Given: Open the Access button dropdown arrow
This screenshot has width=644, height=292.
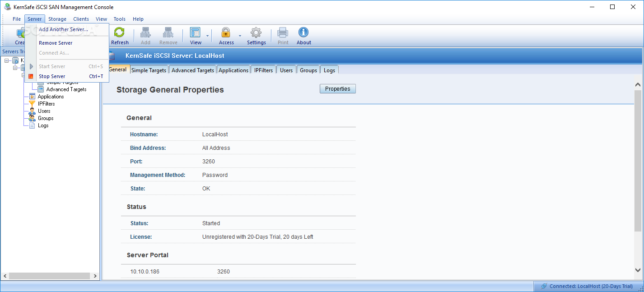Looking at the screenshot, I should point(240,36).
